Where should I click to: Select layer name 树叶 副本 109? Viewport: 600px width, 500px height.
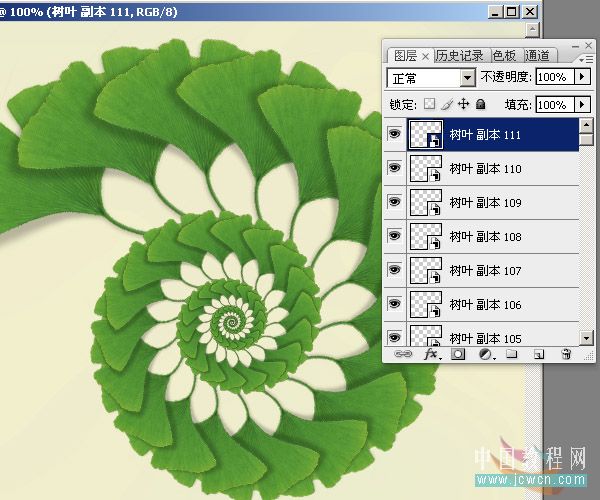(485, 202)
